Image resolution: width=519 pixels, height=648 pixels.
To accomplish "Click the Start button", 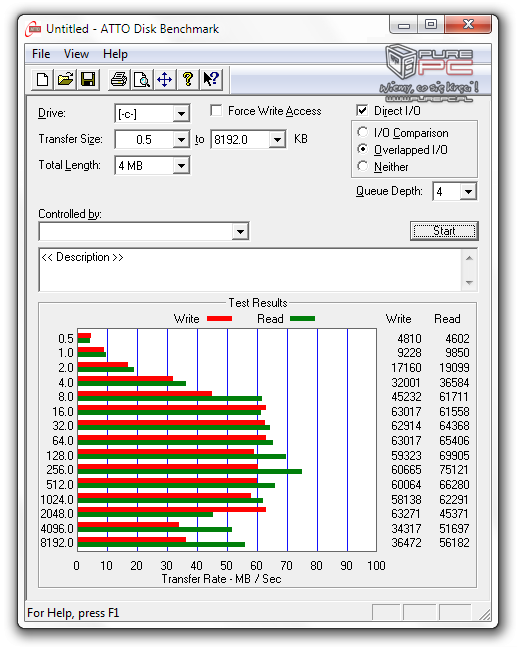I will click(444, 231).
